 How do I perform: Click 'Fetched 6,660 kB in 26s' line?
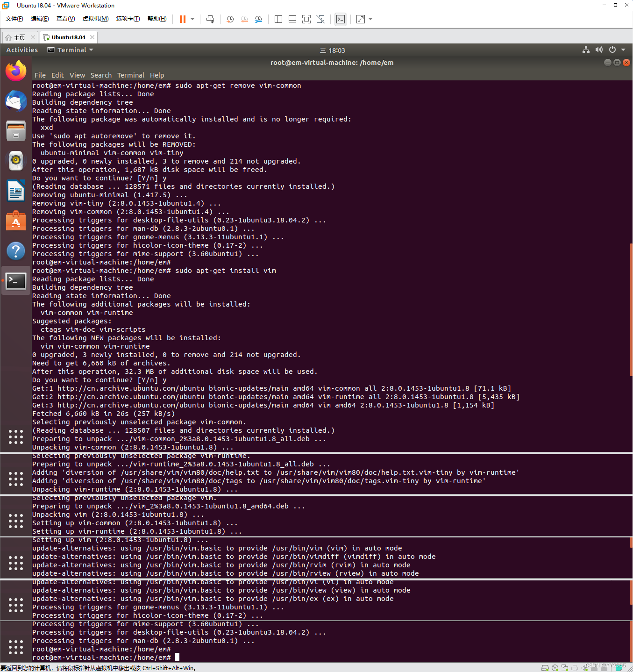tap(103, 414)
